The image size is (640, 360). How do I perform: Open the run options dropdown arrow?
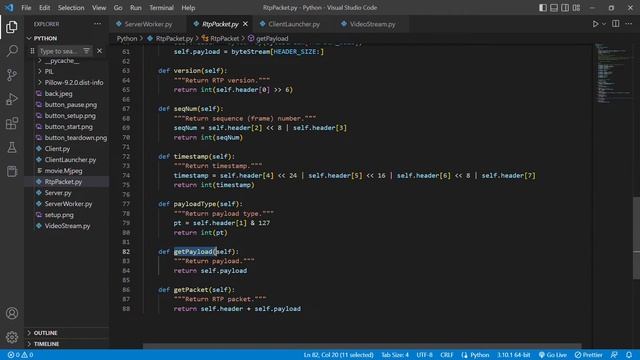coord(604,24)
